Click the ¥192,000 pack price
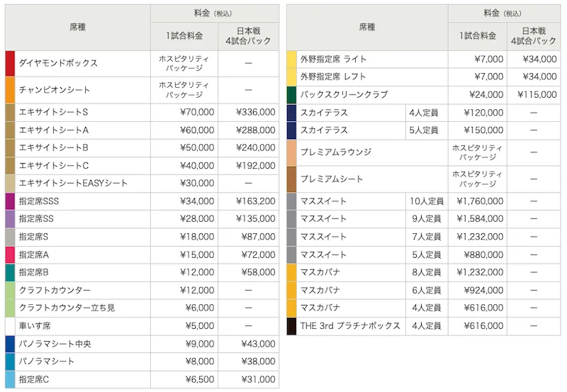The image size is (567, 392). coord(256,166)
